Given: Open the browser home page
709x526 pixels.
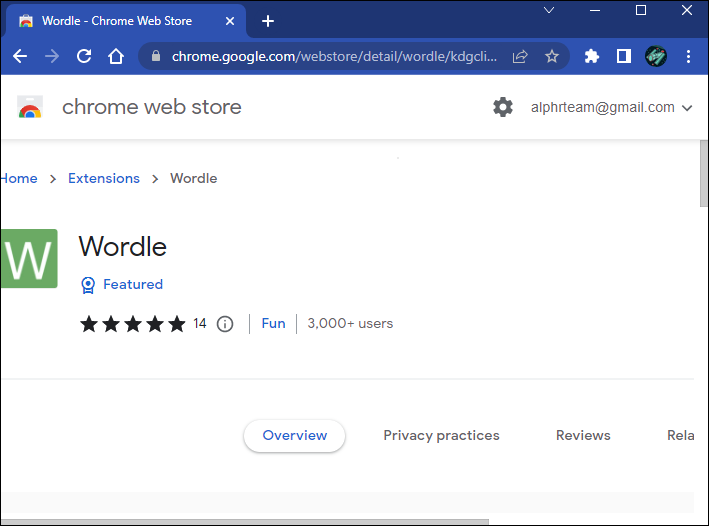Looking at the screenshot, I should pyautogui.click(x=116, y=57).
